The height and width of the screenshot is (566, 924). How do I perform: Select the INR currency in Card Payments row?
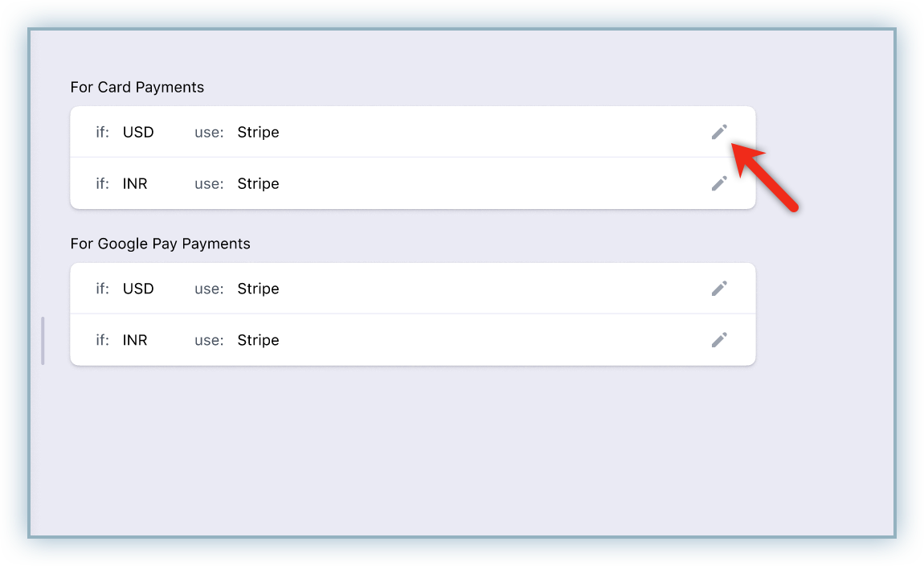click(x=135, y=183)
